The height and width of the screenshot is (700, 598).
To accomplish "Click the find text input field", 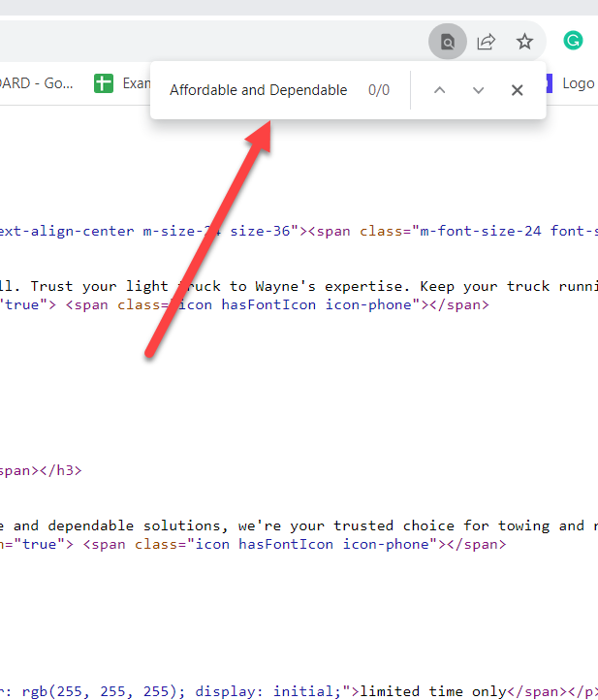I will [259, 90].
